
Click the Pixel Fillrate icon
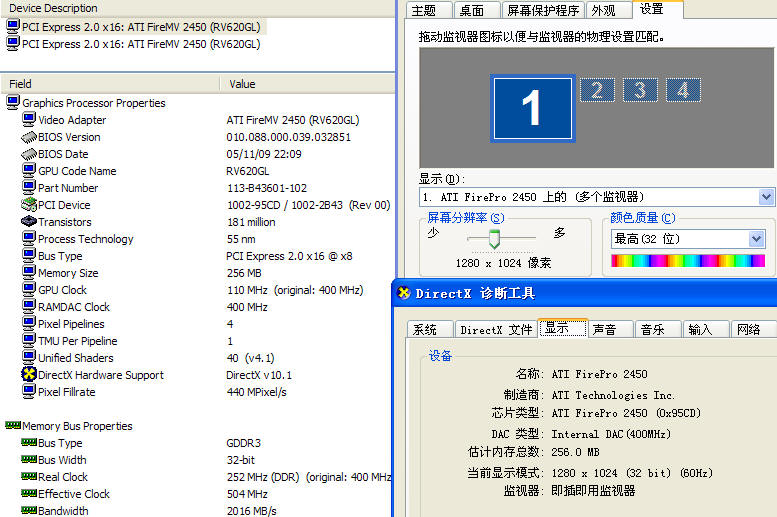click(29, 392)
